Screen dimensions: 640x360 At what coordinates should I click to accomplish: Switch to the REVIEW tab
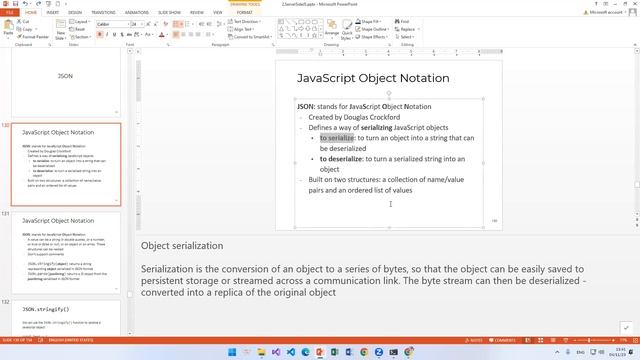(x=197, y=13)
